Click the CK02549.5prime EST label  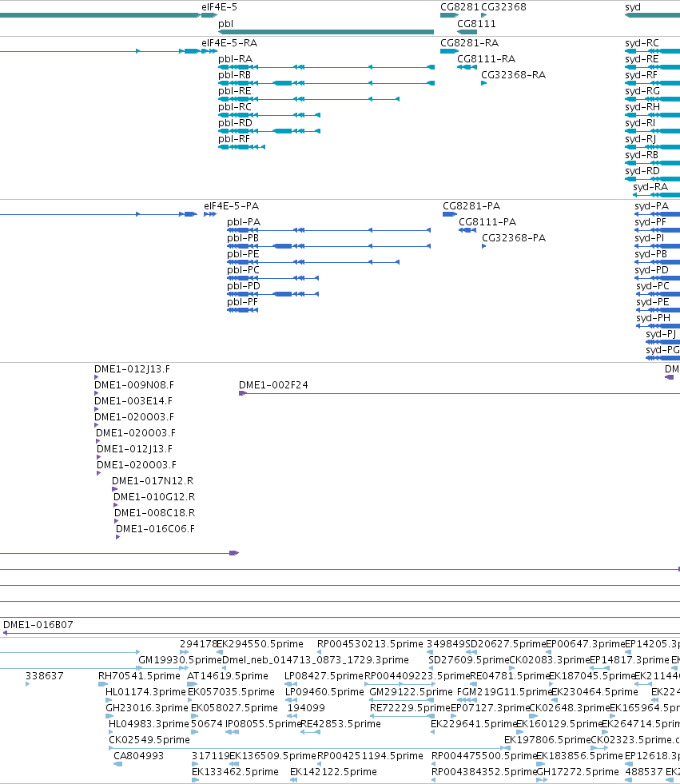(149, 740)
